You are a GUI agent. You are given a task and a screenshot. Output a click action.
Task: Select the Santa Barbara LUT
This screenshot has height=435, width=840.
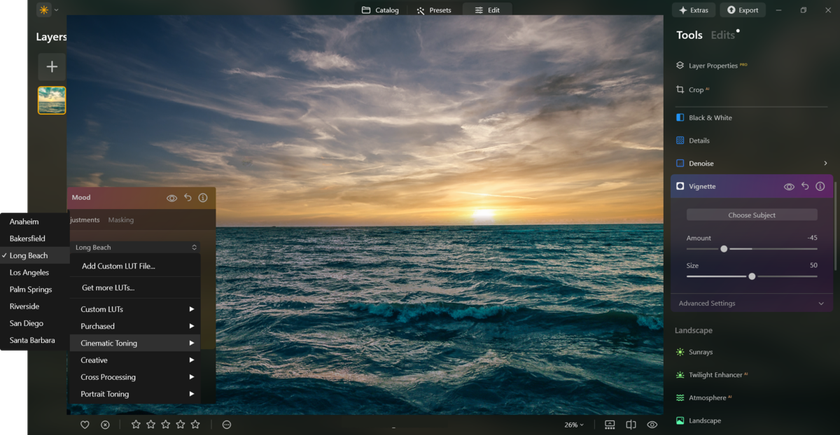[x=35, y=340]
